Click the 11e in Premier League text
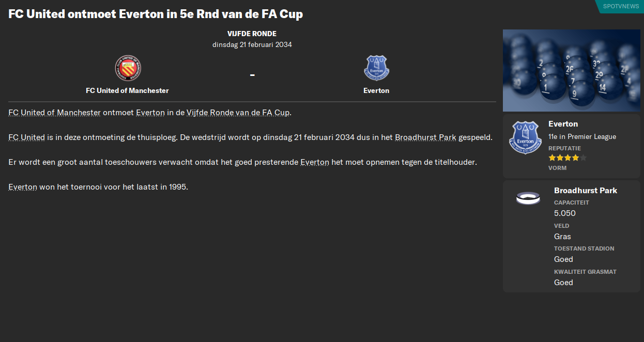 (x=582, y=136)
